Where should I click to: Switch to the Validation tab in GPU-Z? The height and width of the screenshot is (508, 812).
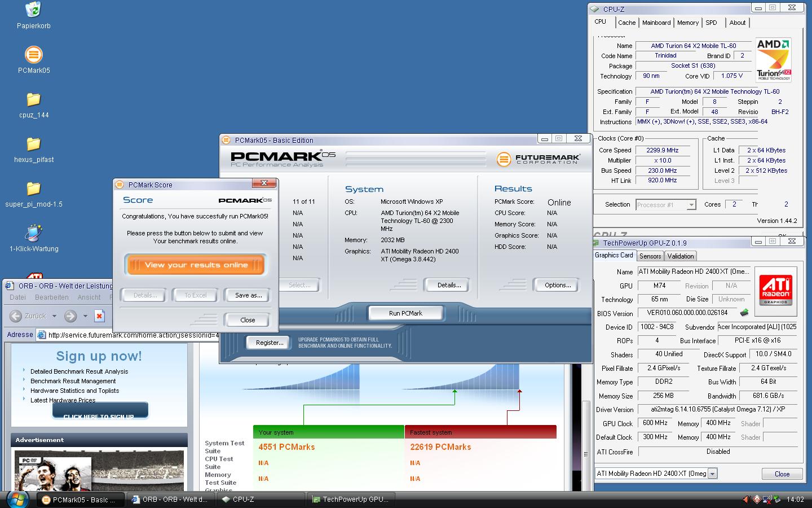pyautogui.click(x=681, y=256)
